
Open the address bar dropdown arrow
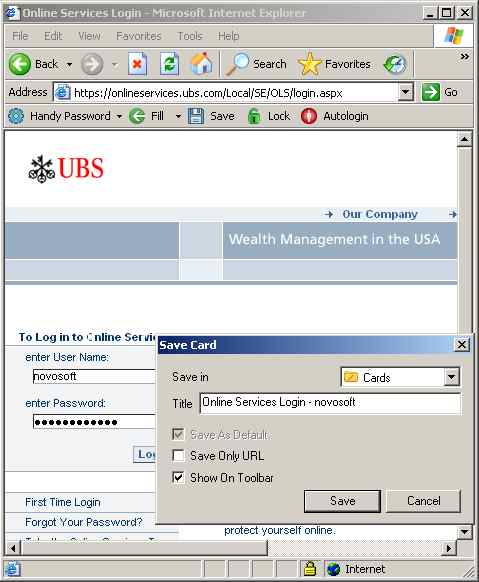(406, 92)
